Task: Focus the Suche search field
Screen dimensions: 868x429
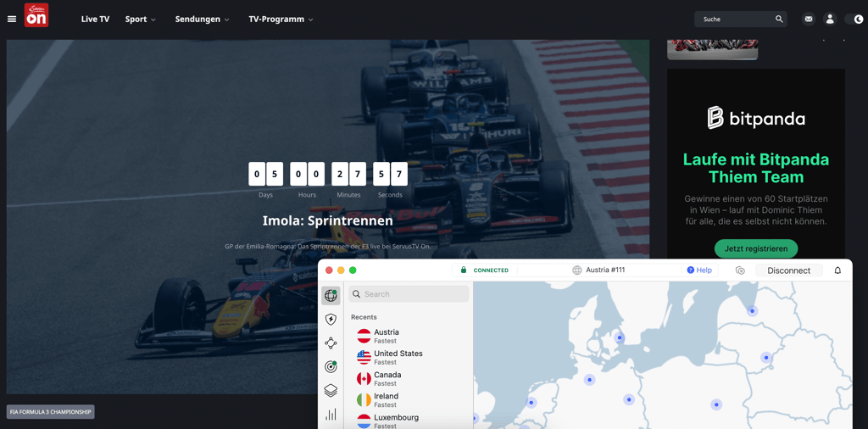Action: (x=741, y=19)
